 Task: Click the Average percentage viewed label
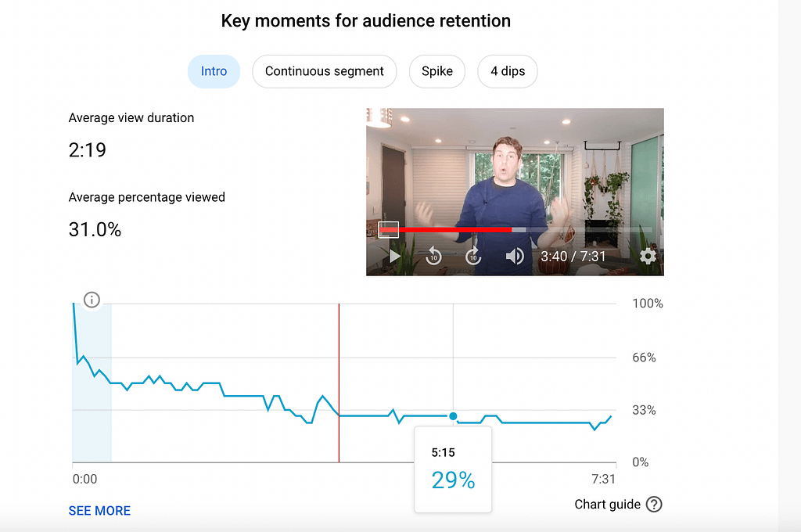coord(146,197)
